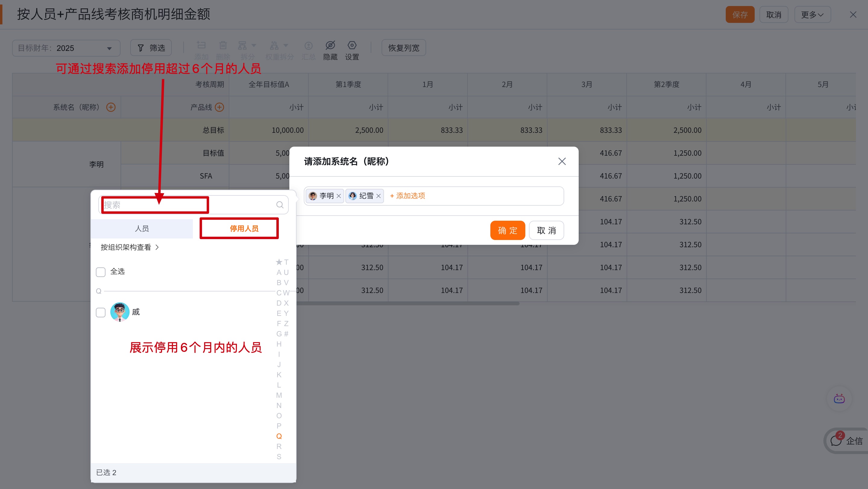Check the checkbox next to 戚
868x489 pixels.
[x=100, y=312]
